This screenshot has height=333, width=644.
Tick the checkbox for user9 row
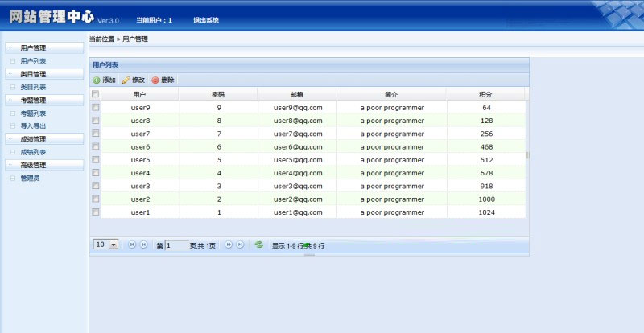96,108
